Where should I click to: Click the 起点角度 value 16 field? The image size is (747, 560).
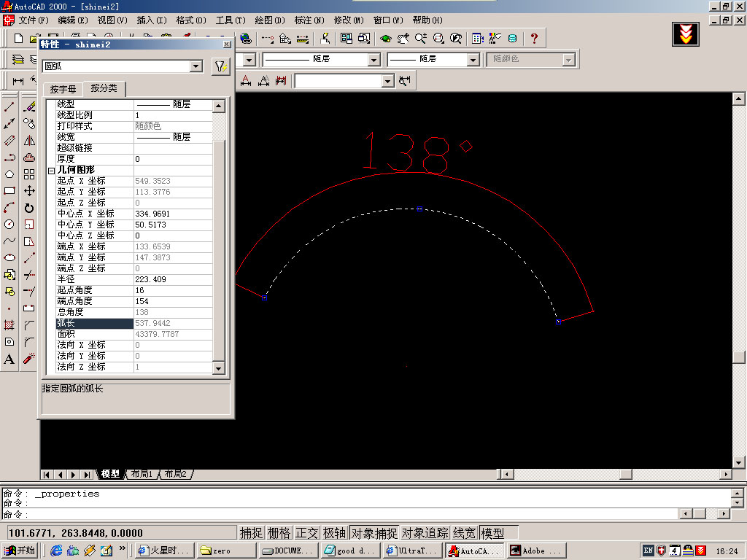173,290
